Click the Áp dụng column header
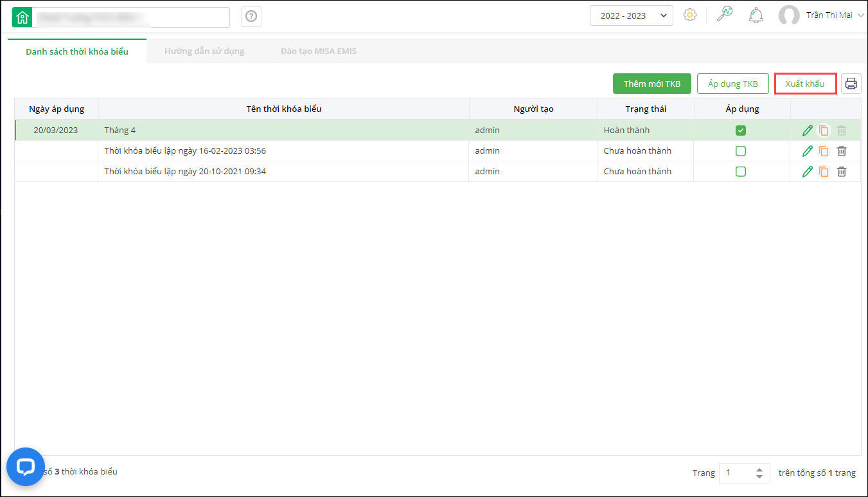 pyautogui.click(x=741, y=109)
